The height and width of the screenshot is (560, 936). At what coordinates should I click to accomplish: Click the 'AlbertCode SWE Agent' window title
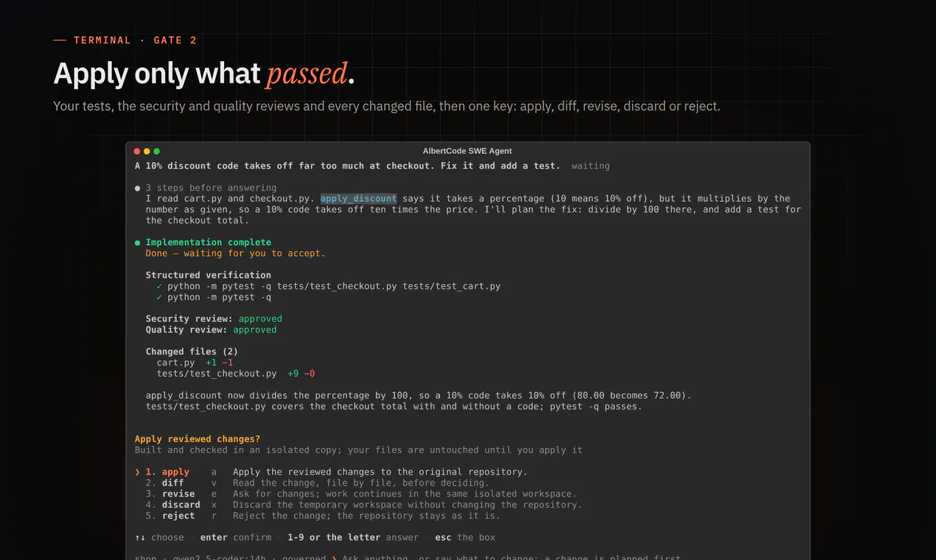click(x=467, y=151)
